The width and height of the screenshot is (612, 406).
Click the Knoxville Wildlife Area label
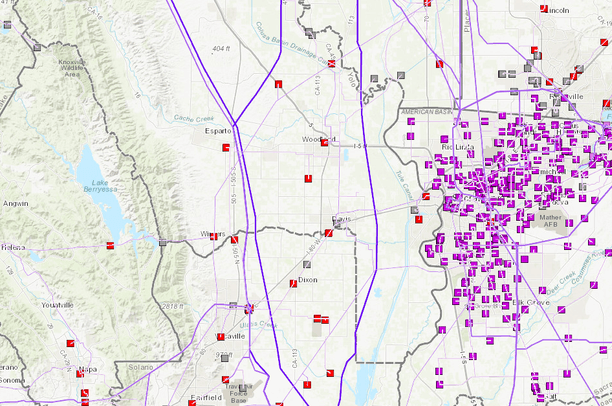(x=72, y=68)
